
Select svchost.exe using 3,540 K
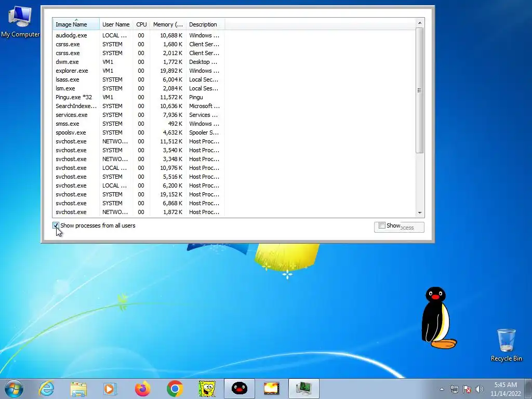(x=138, y=150)
